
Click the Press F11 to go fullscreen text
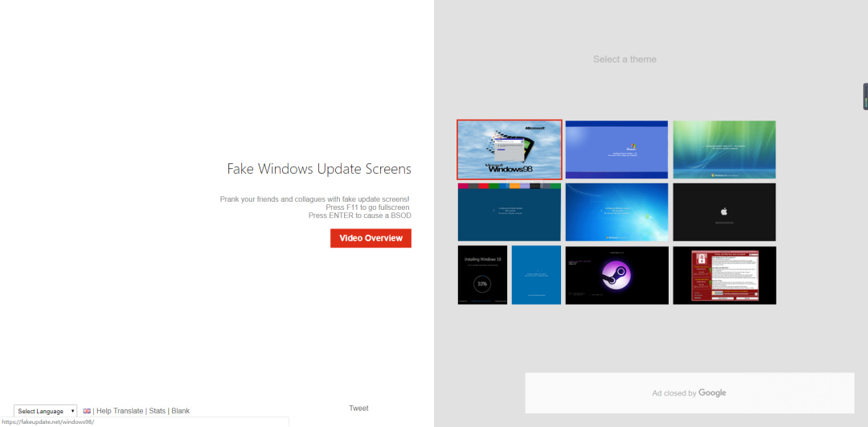(x=367, y=207)
